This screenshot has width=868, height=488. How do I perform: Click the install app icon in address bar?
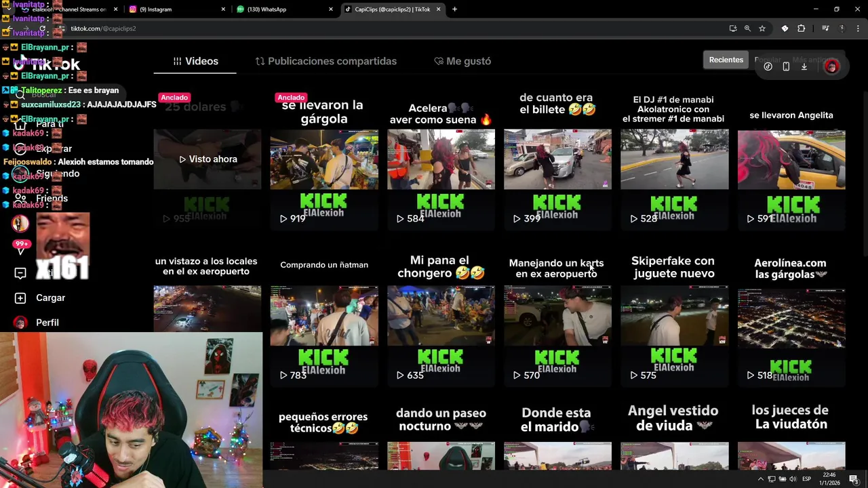(733, 28)
